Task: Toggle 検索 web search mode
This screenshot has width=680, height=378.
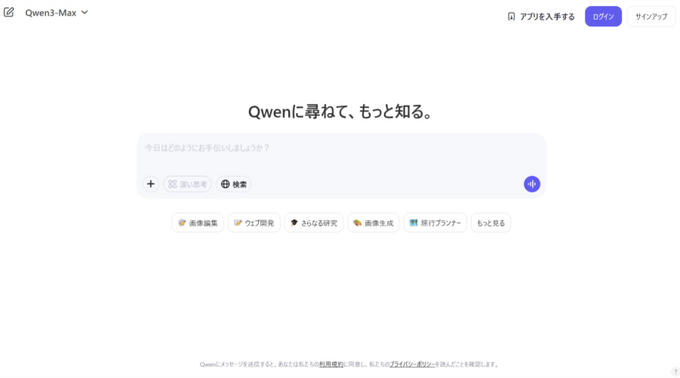Action: [234, 184]
